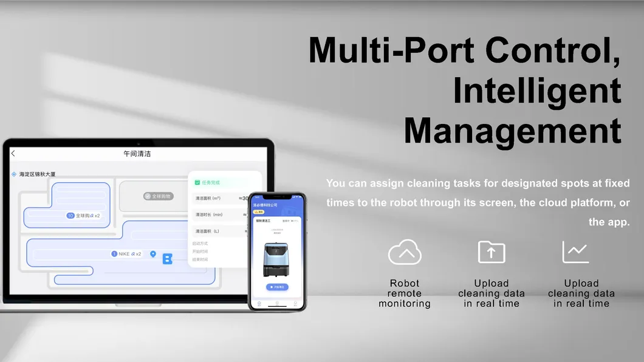The image size is (644, 362).
Task: Click the robot image on the phone
Action: 277,259
